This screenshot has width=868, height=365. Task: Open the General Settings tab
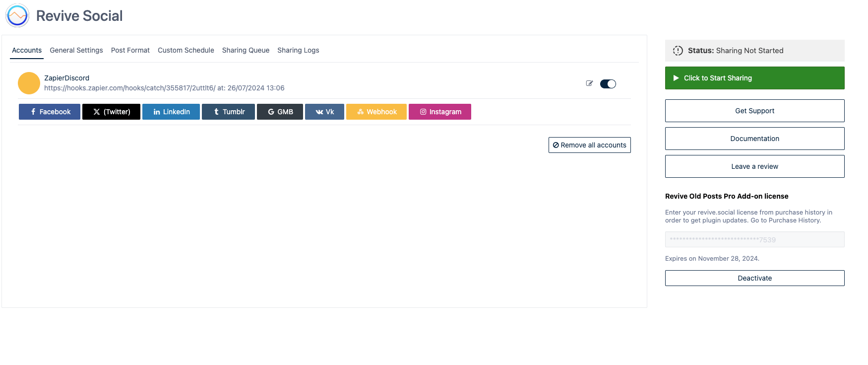pyautogui.click(x=76, y=50)
